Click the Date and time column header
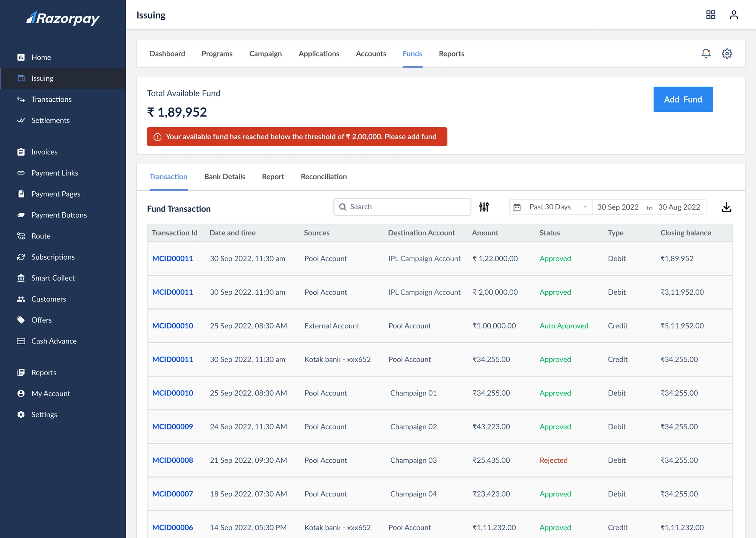756x538 pixels. [232, 233]
